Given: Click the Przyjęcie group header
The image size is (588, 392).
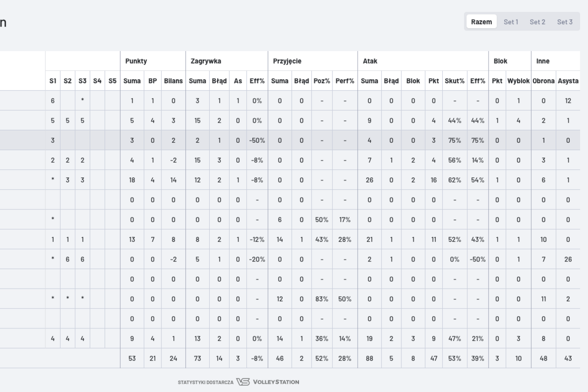Looking at the screenshot, I should [x=287, y=61].
